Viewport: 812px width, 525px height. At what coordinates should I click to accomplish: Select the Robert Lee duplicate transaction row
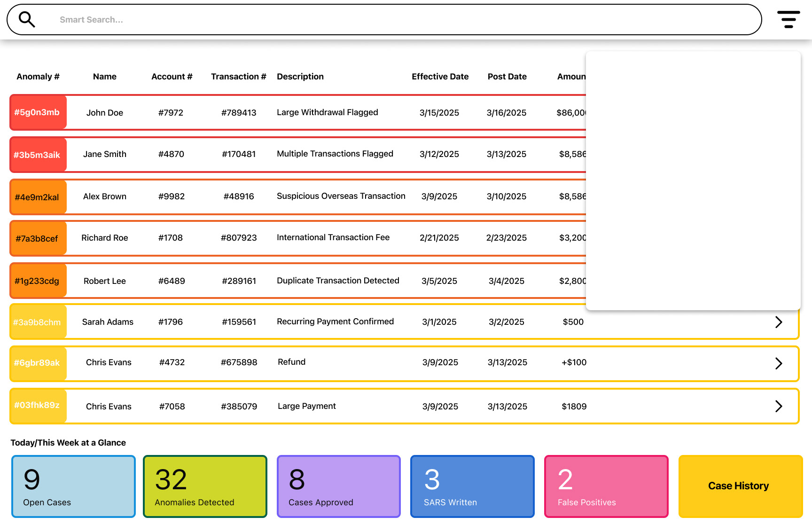pyautogui.click(x=298, y=281)
